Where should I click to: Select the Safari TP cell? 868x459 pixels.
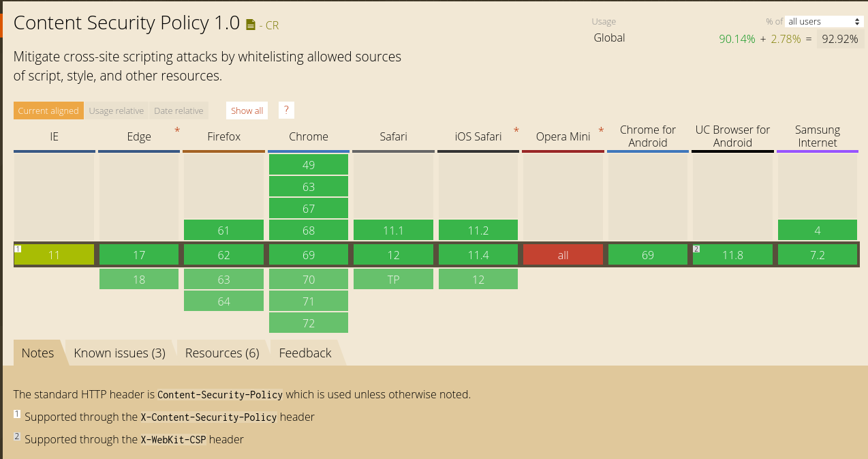(x=394, y=279)
